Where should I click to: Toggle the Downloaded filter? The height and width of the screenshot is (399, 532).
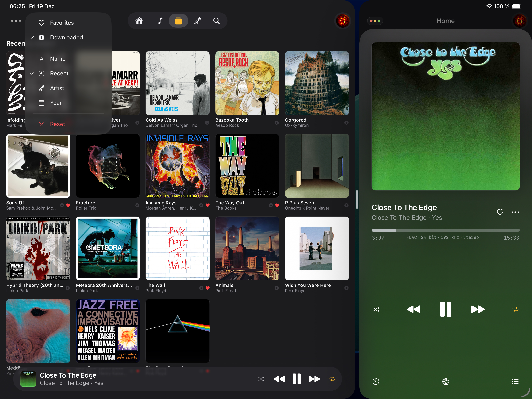click(66, 38)
